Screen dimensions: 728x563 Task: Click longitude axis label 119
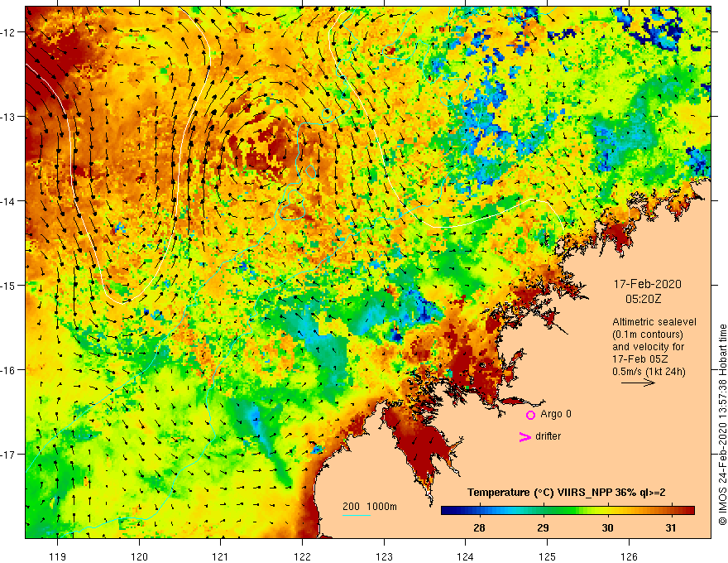click(58, 556)
